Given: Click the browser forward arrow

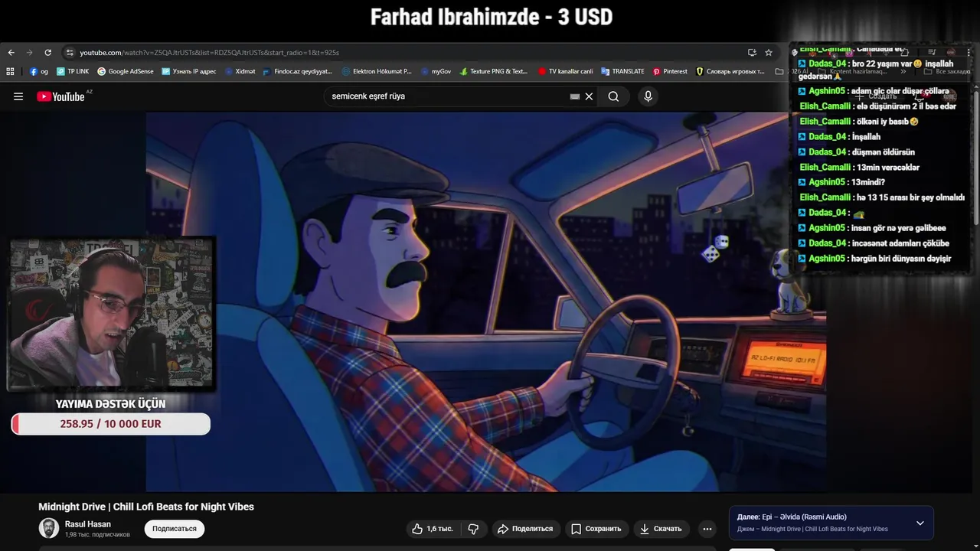Looking at the screenshot, I should pyautogui.click(x=29, y=53).
